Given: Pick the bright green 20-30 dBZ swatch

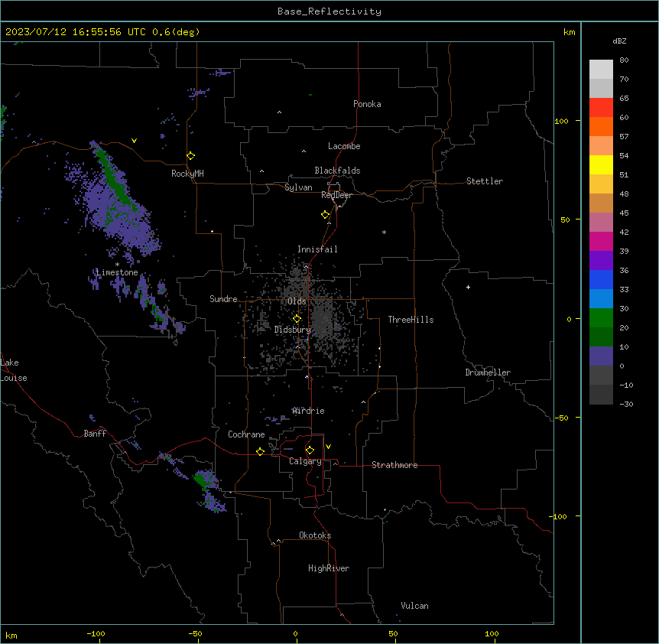Looking at the screenshot, I should tap(601, 318).
